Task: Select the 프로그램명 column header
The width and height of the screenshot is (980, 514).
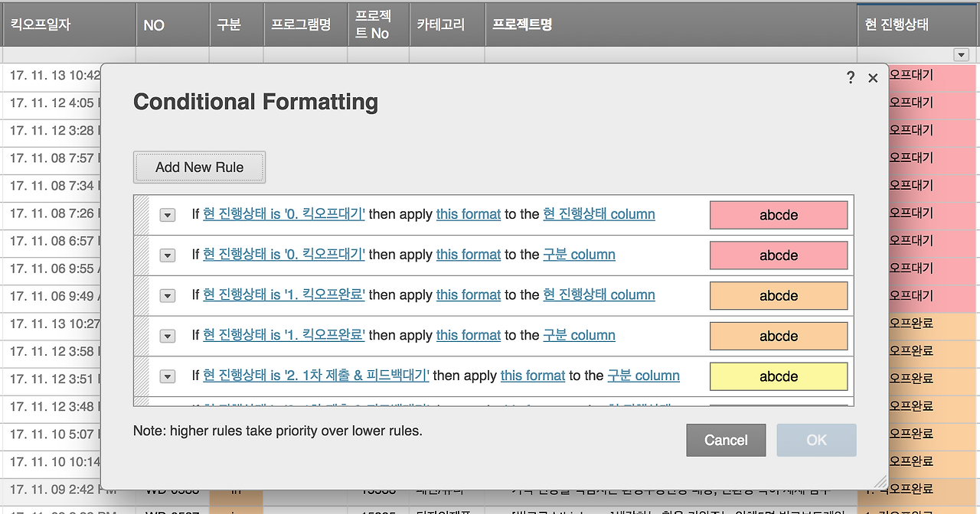Action: 305,24
